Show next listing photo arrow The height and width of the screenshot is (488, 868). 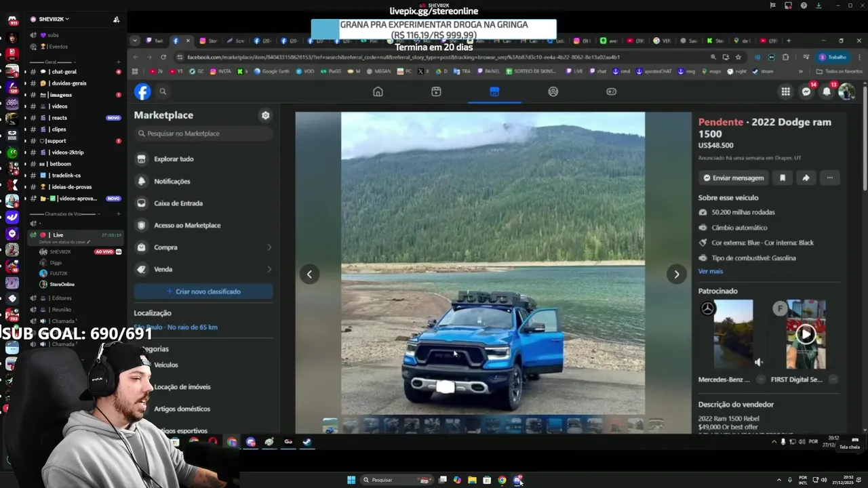676,274
